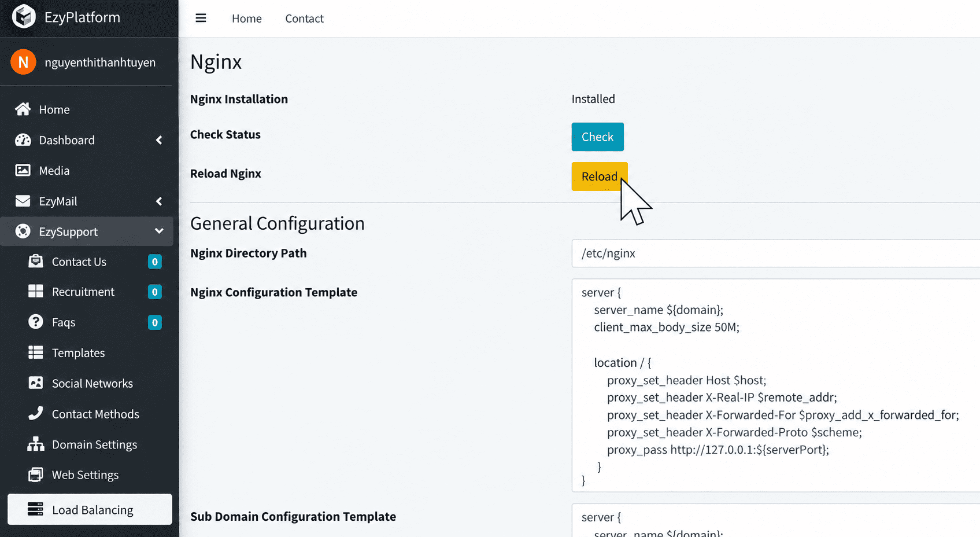
Task: Click the Web Settings icon
Action: coord(36,475)
